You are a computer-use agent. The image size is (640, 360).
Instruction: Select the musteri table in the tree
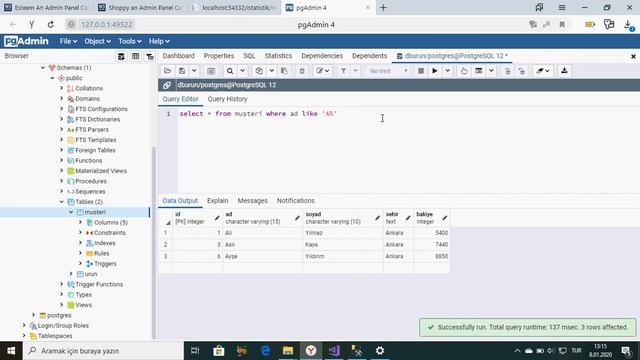[x=95, y=212]
